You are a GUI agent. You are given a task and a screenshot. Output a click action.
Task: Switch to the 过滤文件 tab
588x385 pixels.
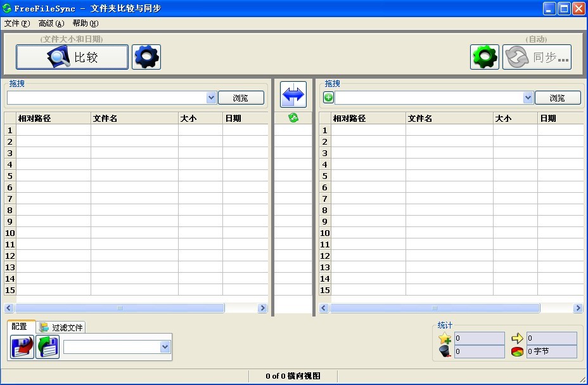click(x=61, y=327)
